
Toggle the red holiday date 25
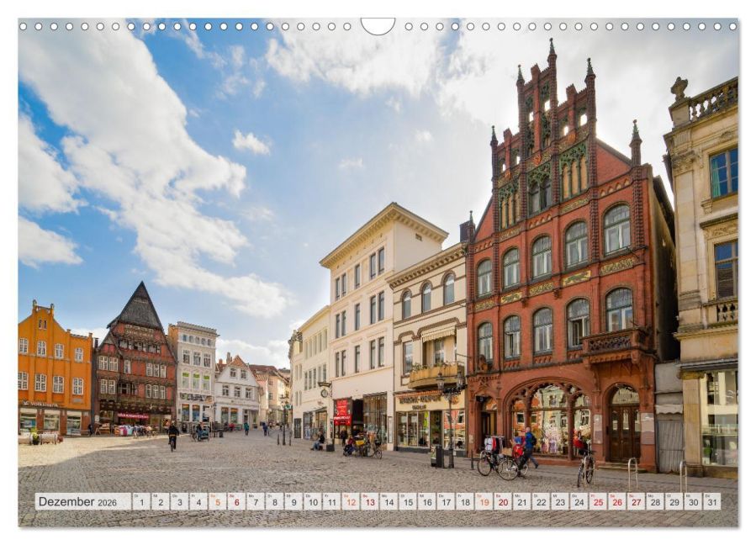[x=599, y=501]
